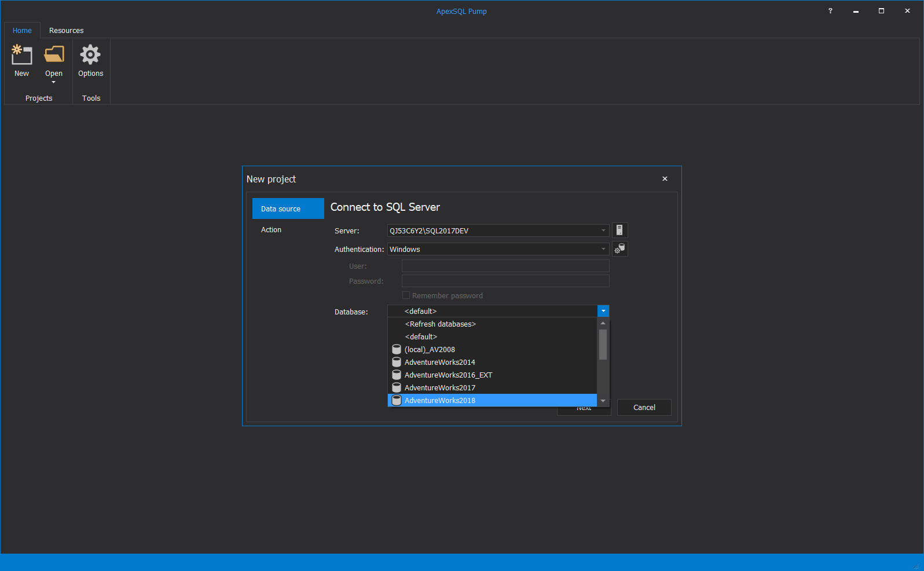Click the server browse icon next to Server
The height and width of the screenshot is (571, 924).
pyautogui.click(x=619, y=230)
